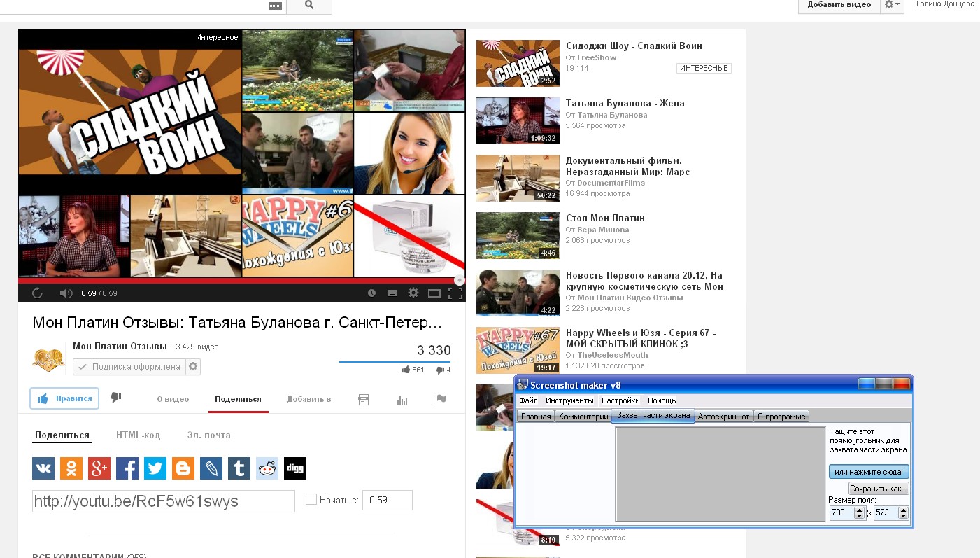Click the start time field showing 0:59
The width and height of the screenshot is (980, 558).
click(x=388, y=500)
